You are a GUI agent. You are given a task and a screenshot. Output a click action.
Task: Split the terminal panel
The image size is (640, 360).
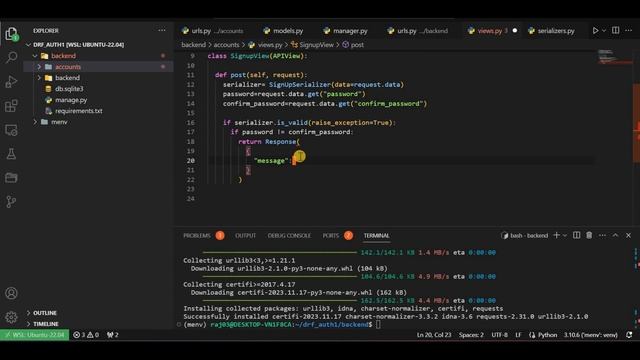pos(576,236)
